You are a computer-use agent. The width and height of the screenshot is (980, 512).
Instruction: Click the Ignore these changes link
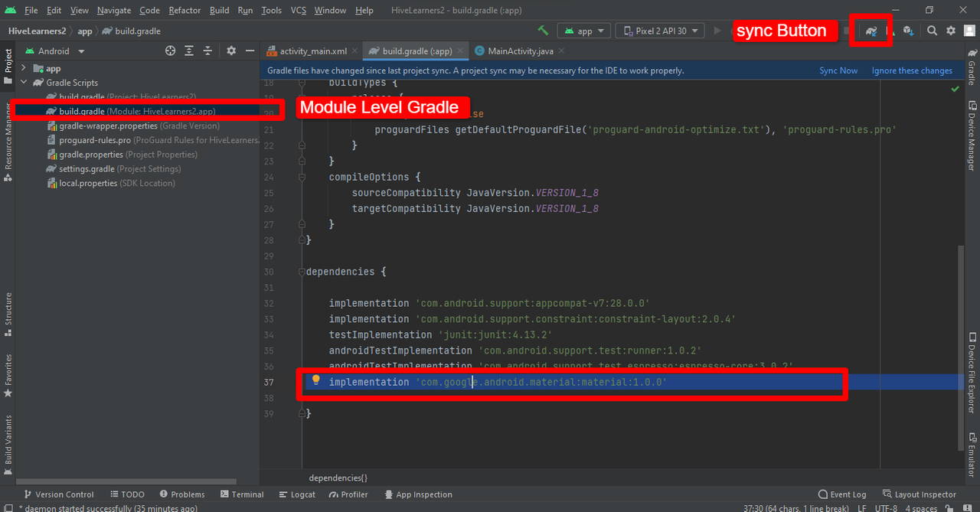912,70
